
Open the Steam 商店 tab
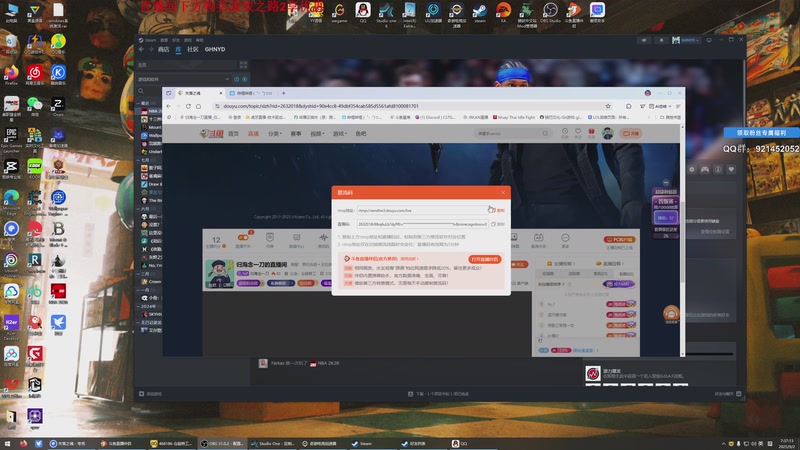[x=163, y=49]
